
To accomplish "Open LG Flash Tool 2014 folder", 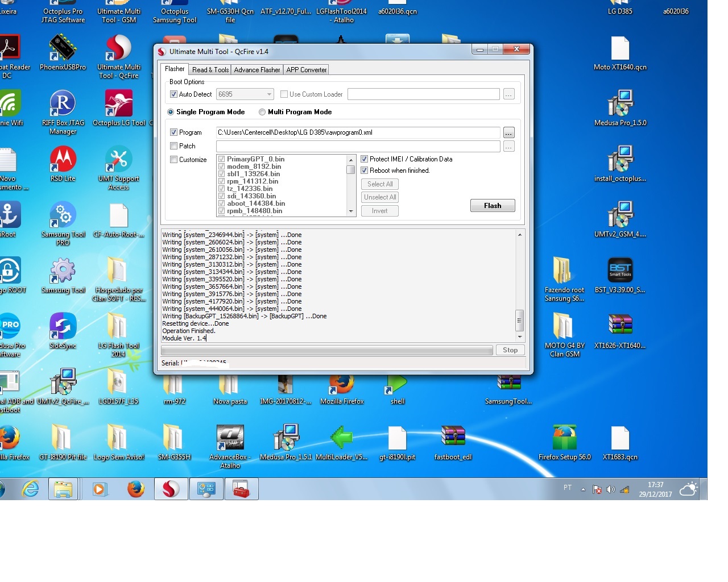I will pos(118,335).
